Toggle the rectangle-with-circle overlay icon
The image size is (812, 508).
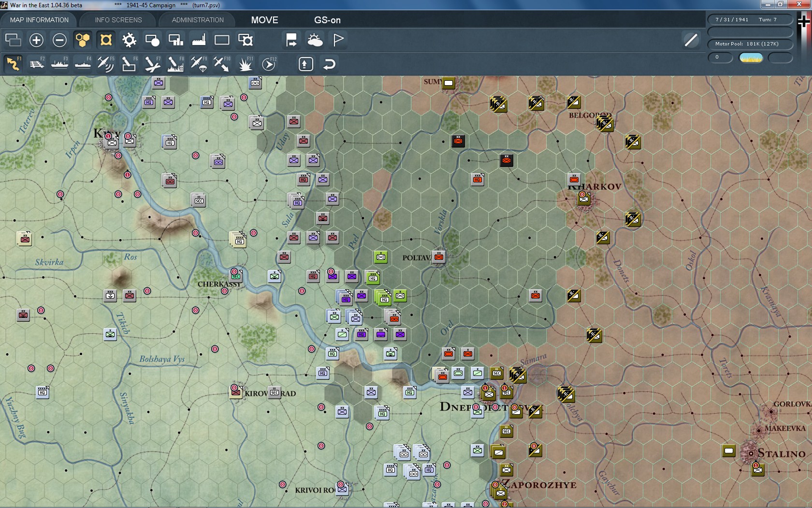(x=152, y=40)
